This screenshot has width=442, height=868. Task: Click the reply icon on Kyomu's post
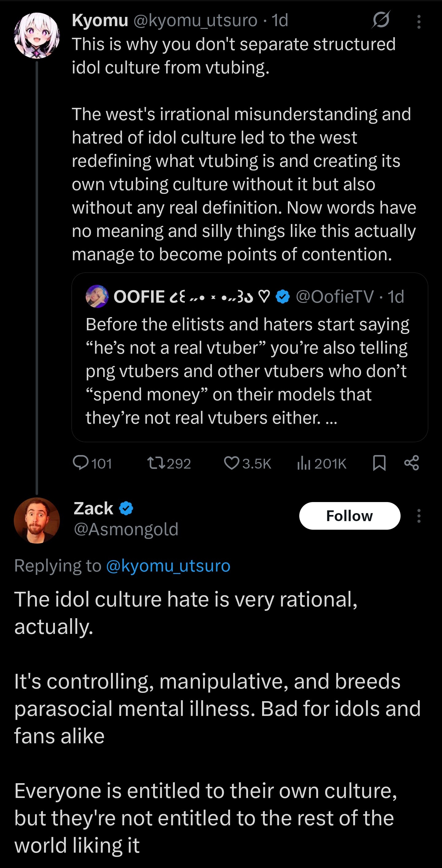pos(80,463)
